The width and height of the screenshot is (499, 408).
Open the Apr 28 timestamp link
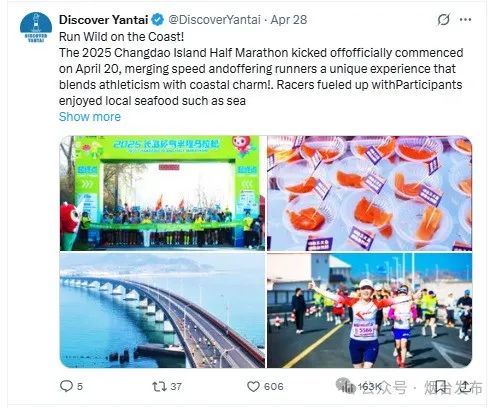pos(289,20)
